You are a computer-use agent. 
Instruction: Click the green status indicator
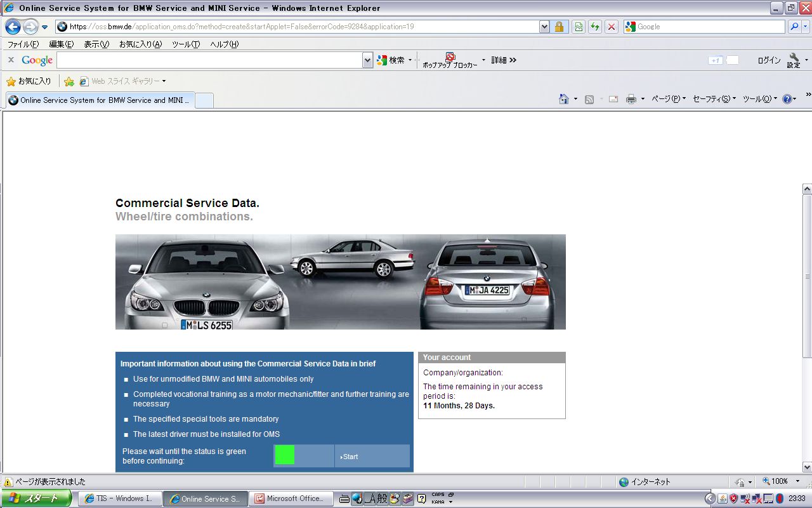pyautogui.click(x=285, y=455)
